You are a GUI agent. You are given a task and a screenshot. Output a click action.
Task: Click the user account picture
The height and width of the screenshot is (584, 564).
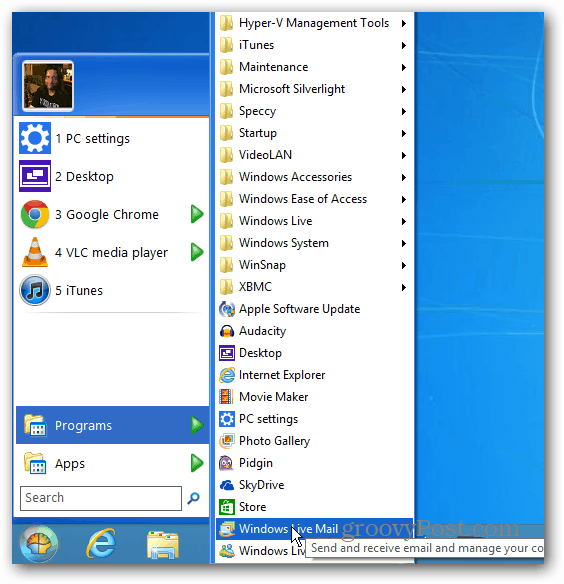48,86
